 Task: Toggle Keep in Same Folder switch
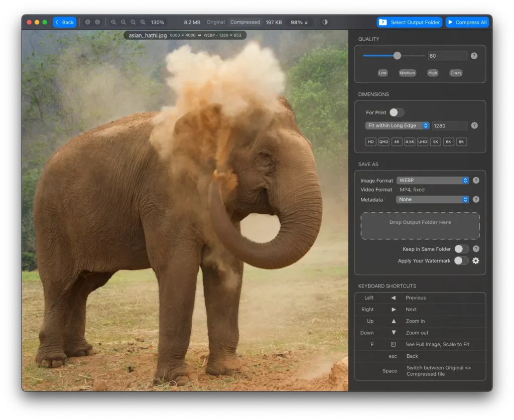462,249
